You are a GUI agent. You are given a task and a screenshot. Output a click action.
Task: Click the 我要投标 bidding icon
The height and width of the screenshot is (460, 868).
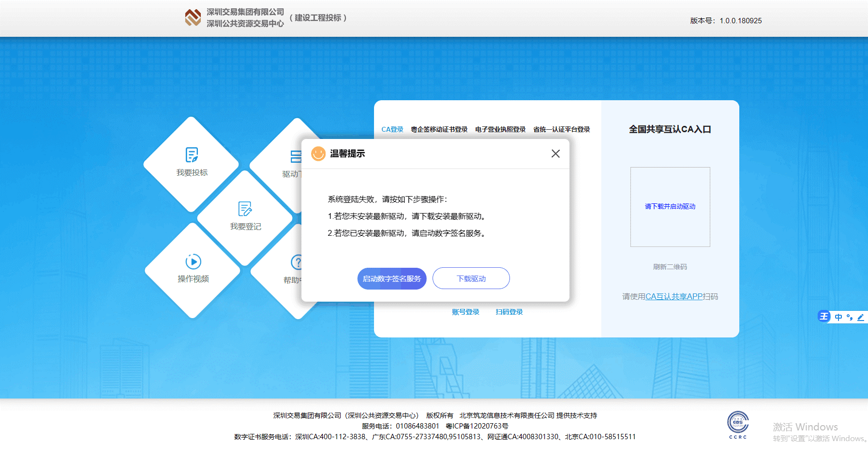pos(192,155)
